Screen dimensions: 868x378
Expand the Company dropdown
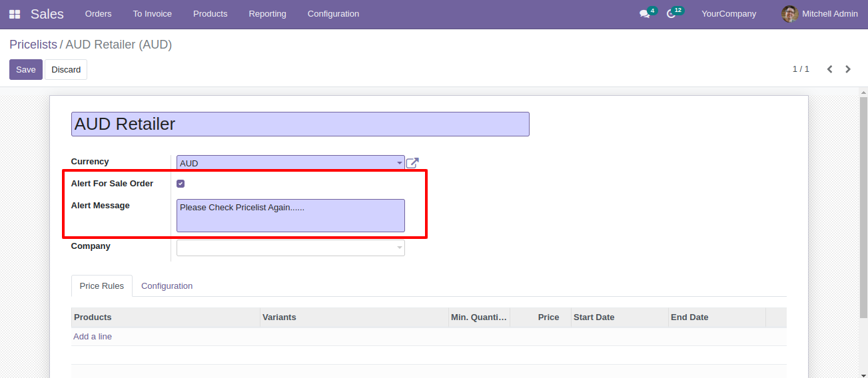click(x=400, y=248)
